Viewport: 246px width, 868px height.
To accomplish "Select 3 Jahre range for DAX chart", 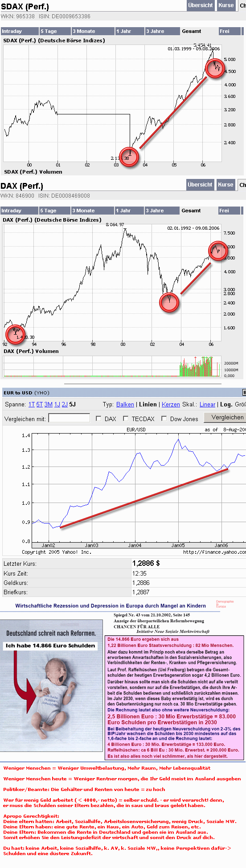I will click(162, 211).
